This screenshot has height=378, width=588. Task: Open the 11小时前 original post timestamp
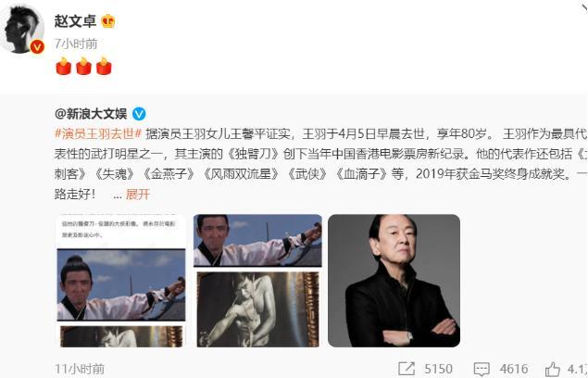(80, 369)
